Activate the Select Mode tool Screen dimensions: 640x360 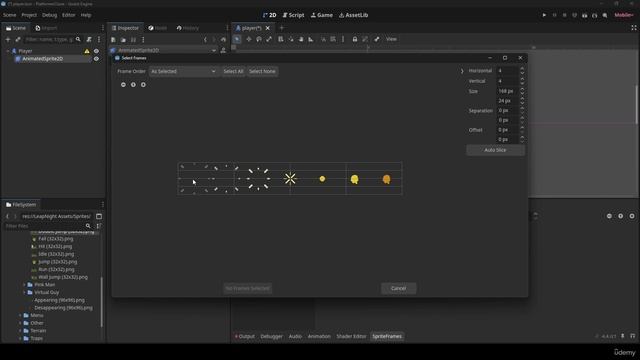click(x=237, y=39)
